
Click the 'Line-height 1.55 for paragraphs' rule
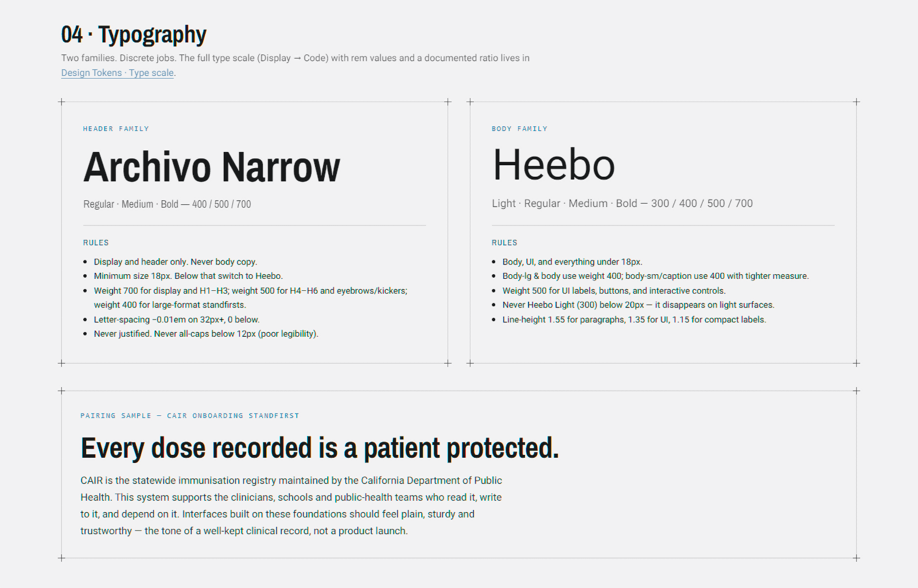point(634,320)
